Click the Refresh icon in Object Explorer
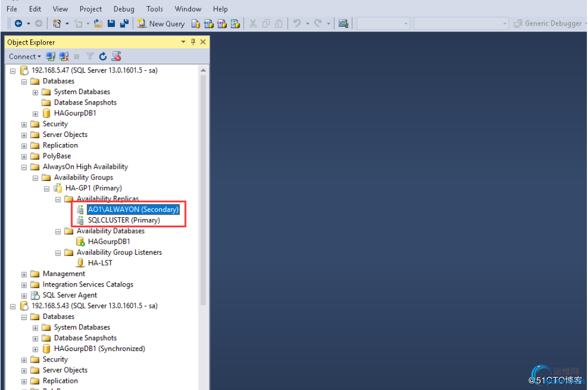The width and height of the screenshot is (588, 390). coord(103,57)
